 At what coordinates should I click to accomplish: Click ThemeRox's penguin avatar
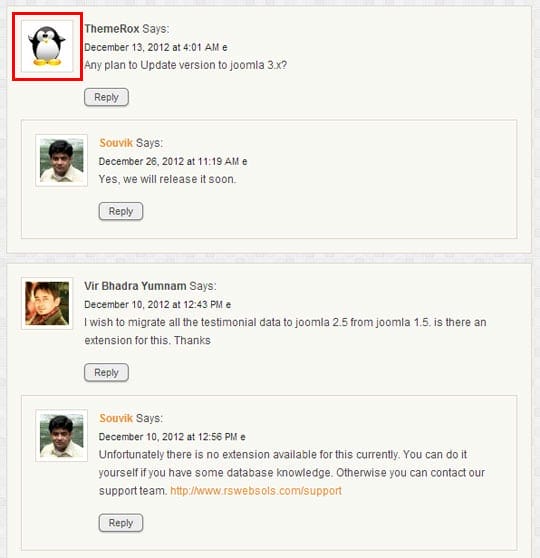[x=47, y=46]
